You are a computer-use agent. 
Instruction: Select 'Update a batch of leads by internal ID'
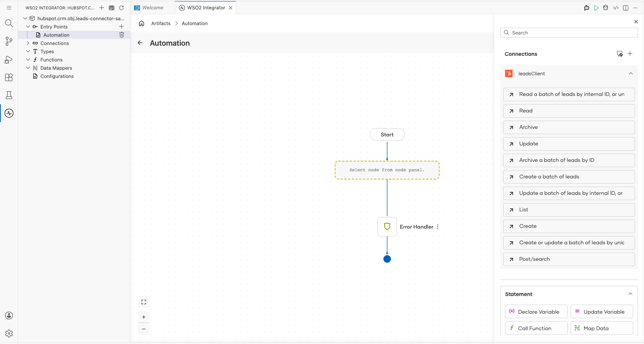(x=569, y=193)
